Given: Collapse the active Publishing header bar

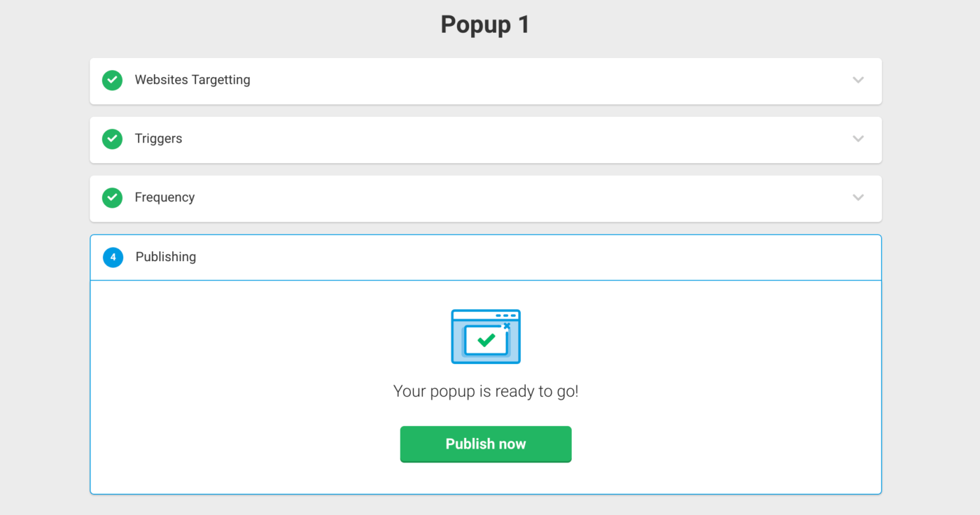Looking at the screenshot, I should click(486, 257).
